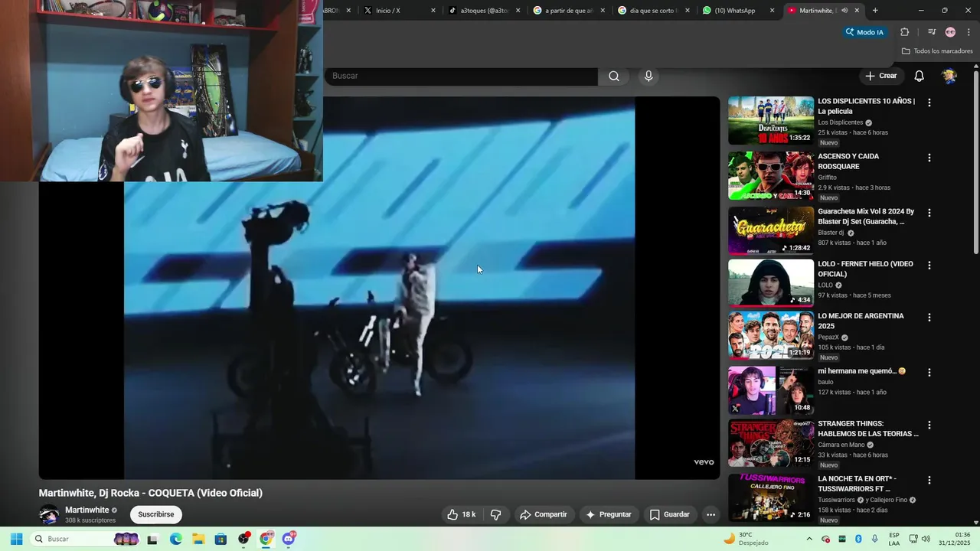The height and width of the screenshot is (551, 980).
Task: Switch to Inicio / X tab
Action: point(398,11)
